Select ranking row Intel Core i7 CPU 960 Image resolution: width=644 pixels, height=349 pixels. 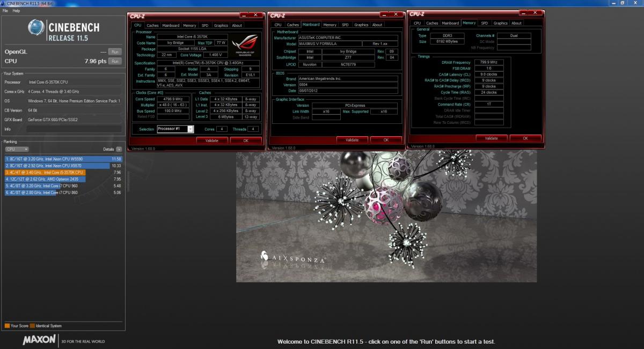point(63,185)
